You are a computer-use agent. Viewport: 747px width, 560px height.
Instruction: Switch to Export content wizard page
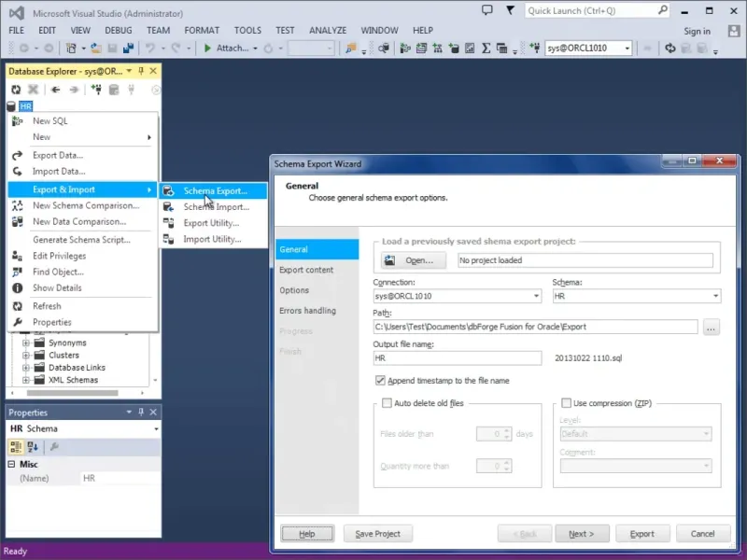click(317, 270)
